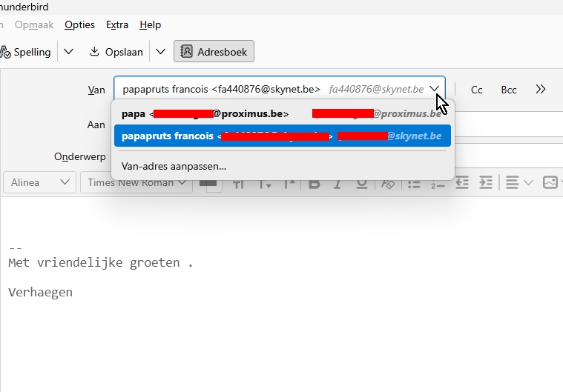Add a Cc recipient field
563x392 pixels.
(x=476, y=90)
